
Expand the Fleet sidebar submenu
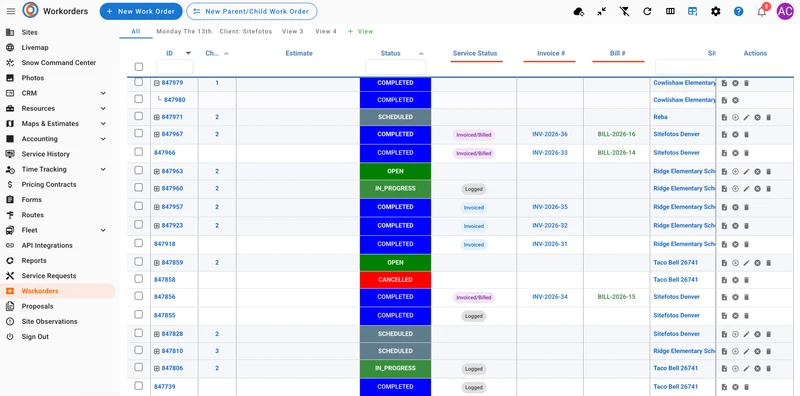pos(103,230)
